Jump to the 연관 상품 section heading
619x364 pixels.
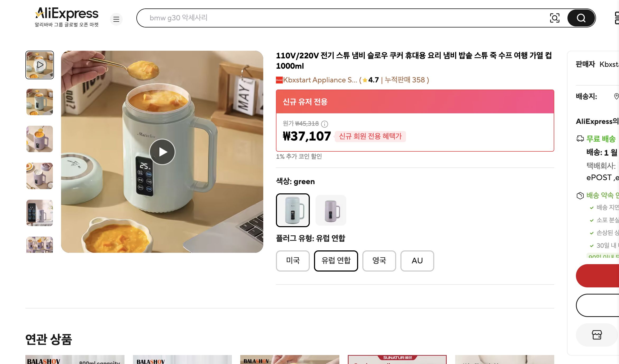(49, 340)
